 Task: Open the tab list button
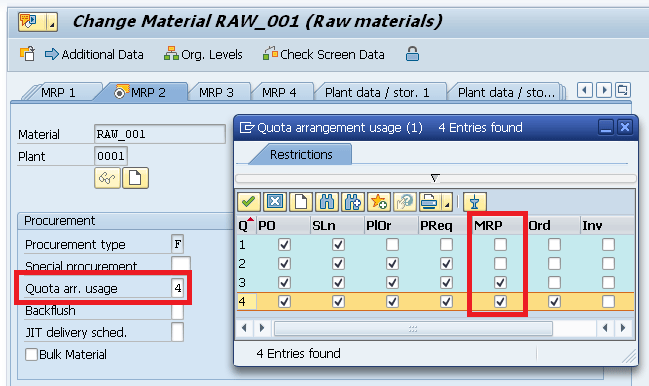click(623, 90)
